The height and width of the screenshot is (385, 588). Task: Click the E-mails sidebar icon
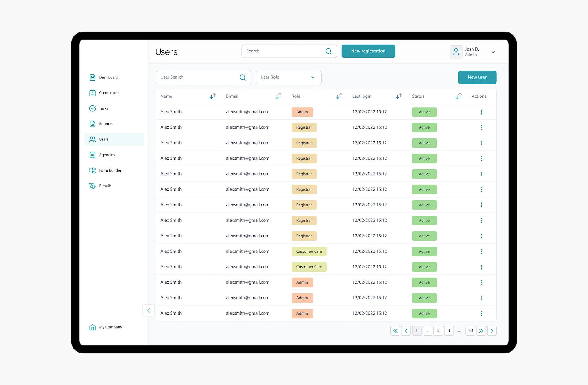(92, 186)
